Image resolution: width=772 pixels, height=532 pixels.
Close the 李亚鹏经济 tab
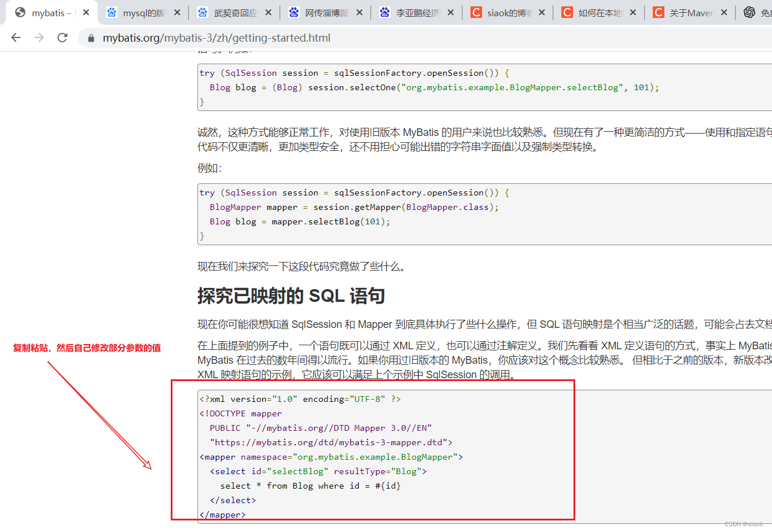[450, 12]
